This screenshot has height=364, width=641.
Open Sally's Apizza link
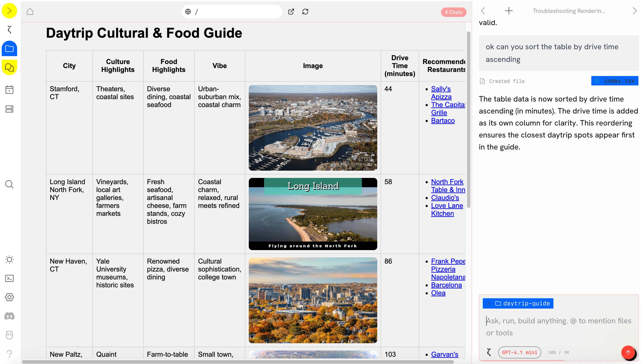(x=441, y=93)
